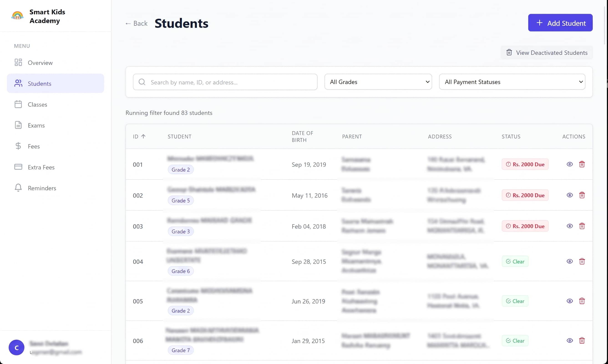The width and height of the screenshot is (608, 364).
Task: Click the Clear status badge for student 005
Action: (515, 301)
